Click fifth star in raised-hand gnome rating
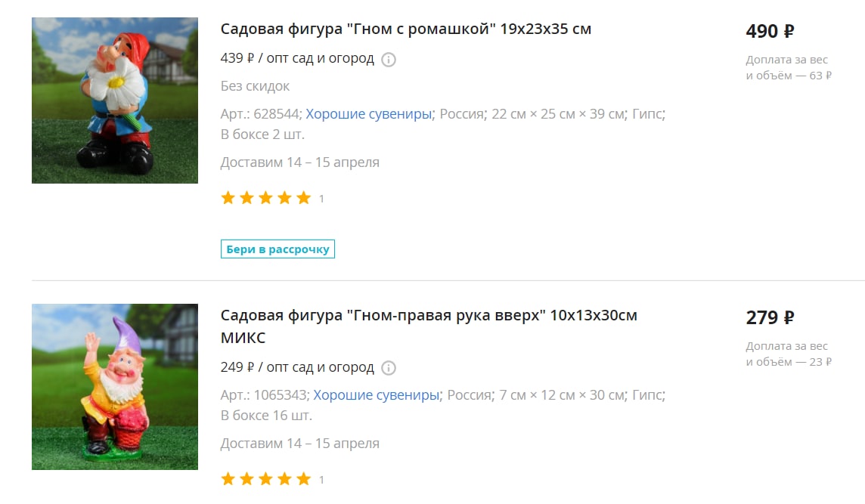This screenshot has width=865, height=504. [x=303, y=478]
